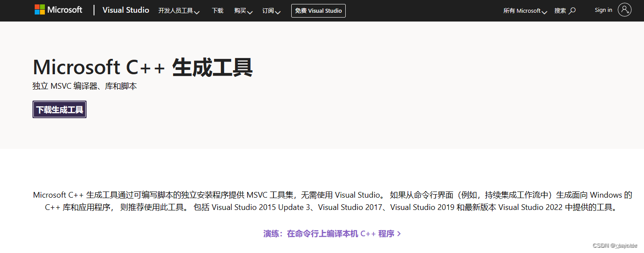Click the 搜索 text label
The image size is (644, 253).
click(560, 11)
